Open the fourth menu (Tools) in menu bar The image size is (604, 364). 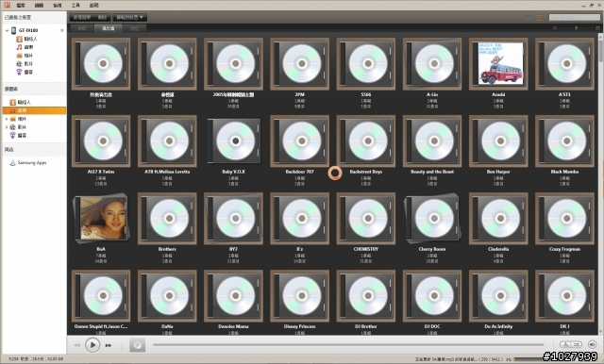pyautogui.click(x=75, y=5)
